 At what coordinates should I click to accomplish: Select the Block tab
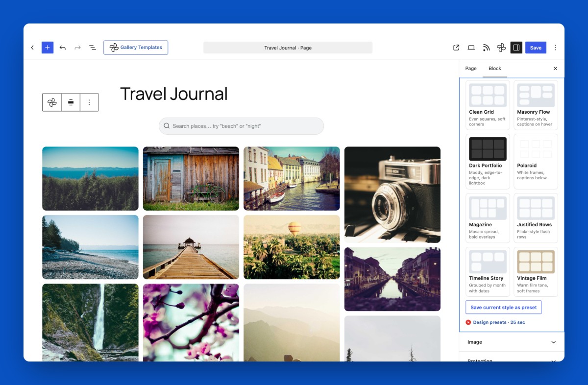[x=495, y=69]
